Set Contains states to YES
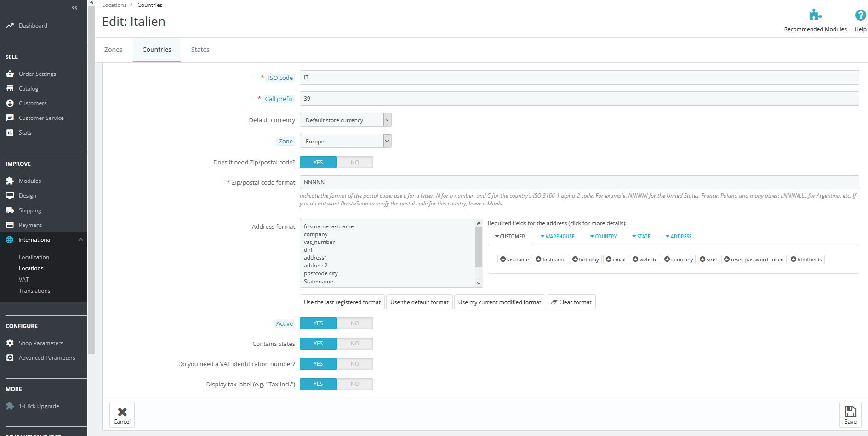This screenshot has width=868, height=436. click(x=318, y=344)
